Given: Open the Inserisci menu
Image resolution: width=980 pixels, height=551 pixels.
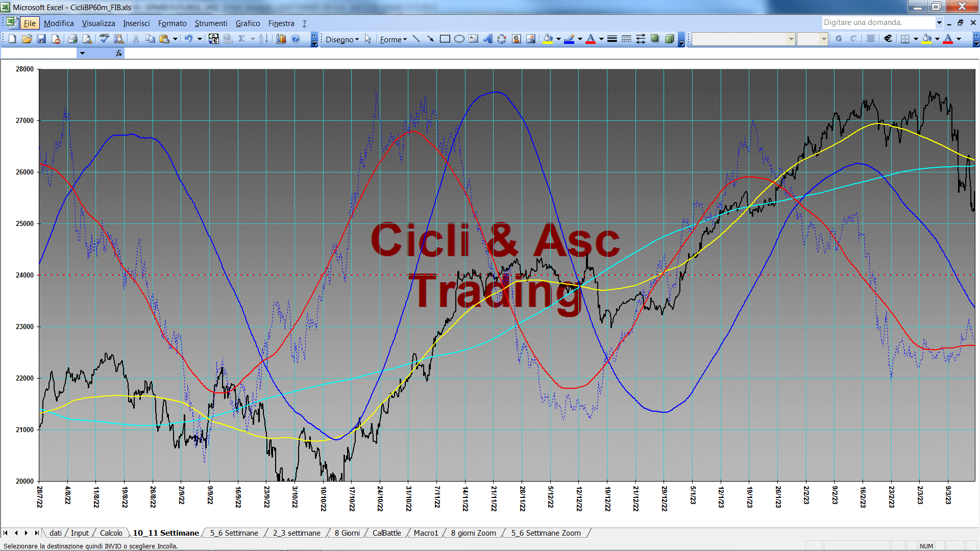Looking at the screenshot, I should point(136,23).
